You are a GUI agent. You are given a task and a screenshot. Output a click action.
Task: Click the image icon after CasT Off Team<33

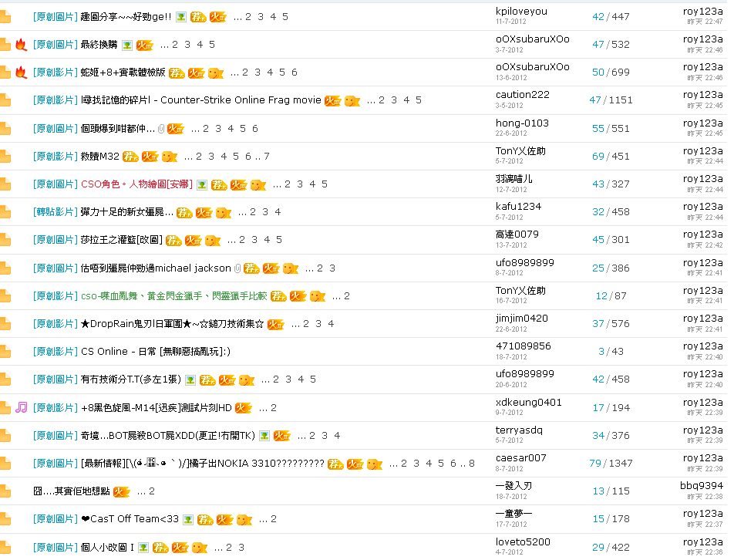click(x=188, y=519)
